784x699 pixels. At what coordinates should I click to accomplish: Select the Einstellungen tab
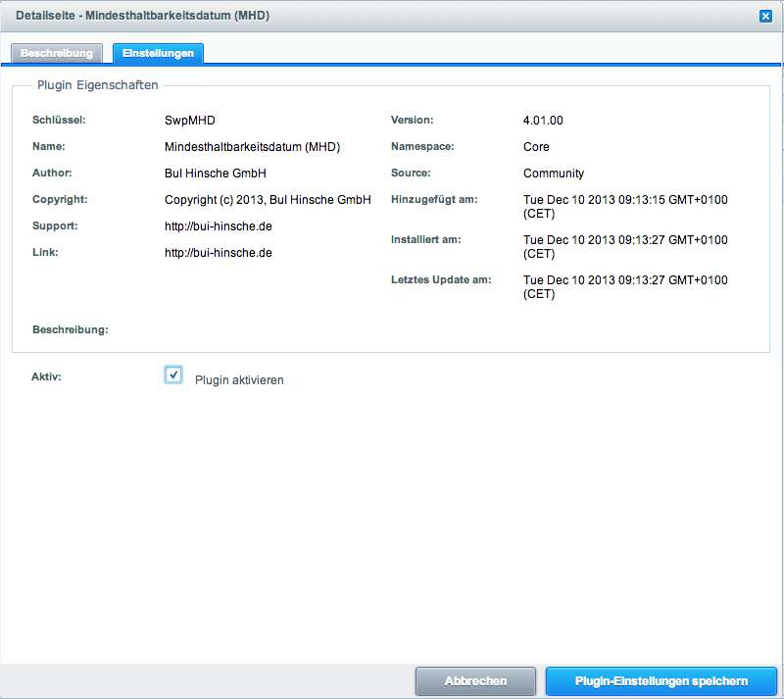158,53
